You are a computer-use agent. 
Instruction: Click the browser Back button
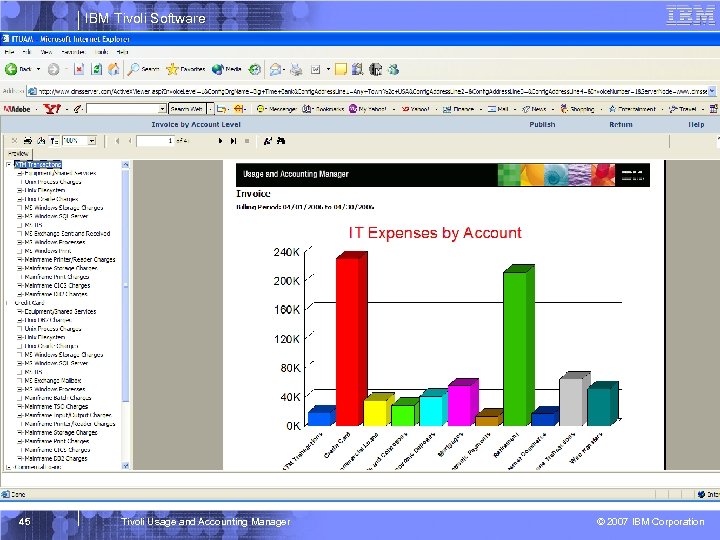[17, 69]
